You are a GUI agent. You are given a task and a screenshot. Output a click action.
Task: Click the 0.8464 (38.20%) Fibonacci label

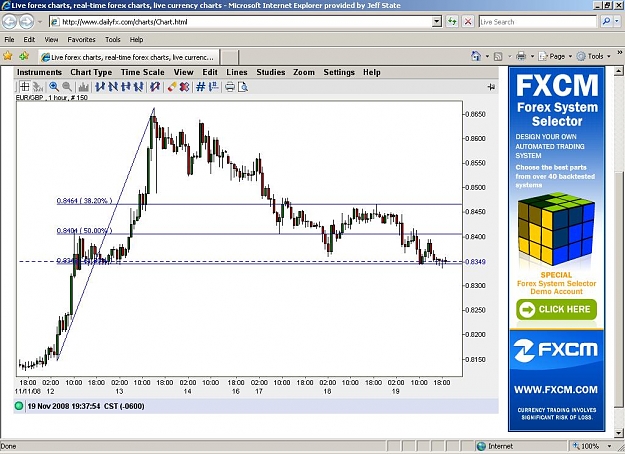coord(84,200)
